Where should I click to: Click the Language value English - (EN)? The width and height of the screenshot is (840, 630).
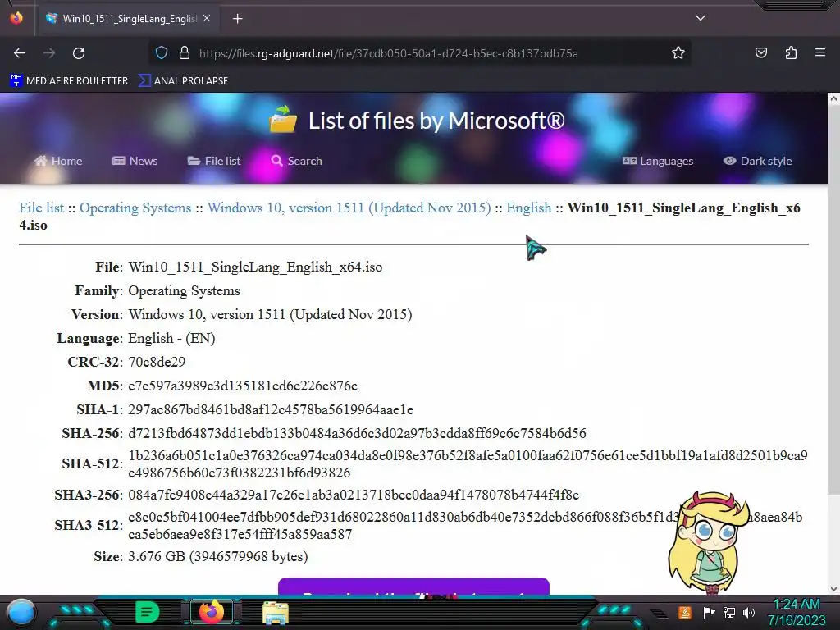pos(171,339)
